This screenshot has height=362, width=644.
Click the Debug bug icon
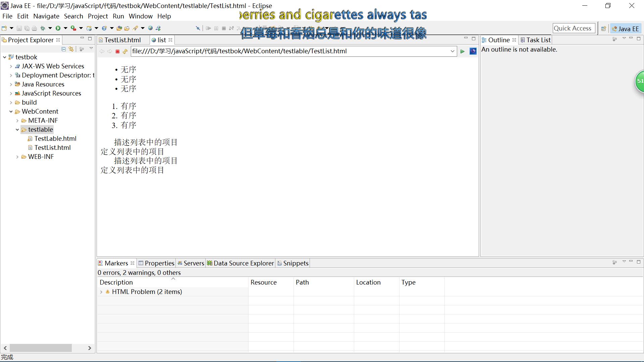pos(43,28)
